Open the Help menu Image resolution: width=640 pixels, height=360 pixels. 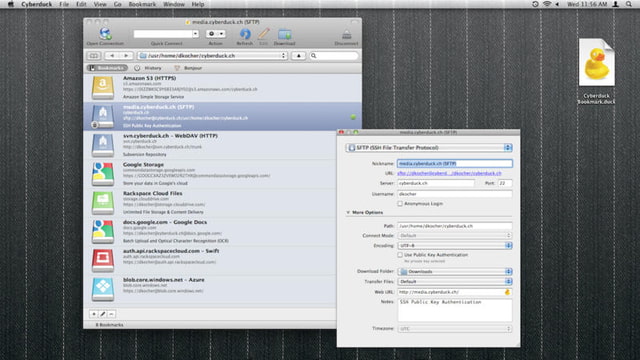198,4
